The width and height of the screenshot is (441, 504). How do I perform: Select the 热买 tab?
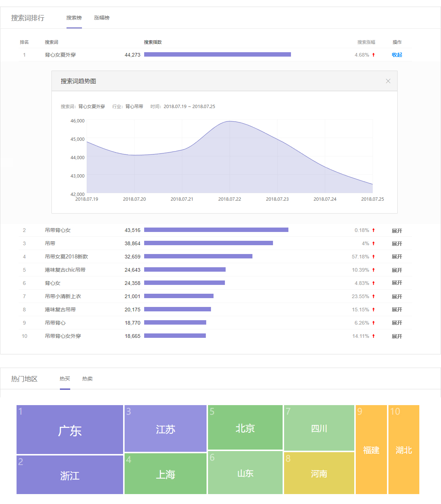[65, 379]
